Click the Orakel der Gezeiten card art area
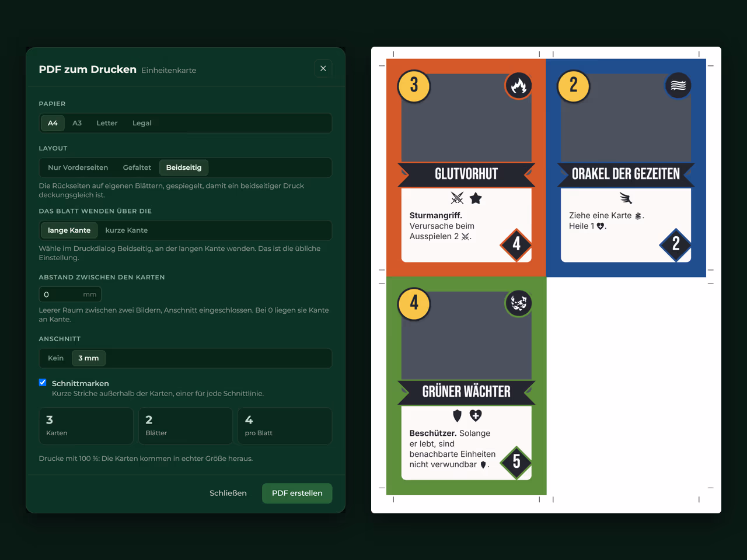Viewport: 747px width, 560px height. click(626, 118)
